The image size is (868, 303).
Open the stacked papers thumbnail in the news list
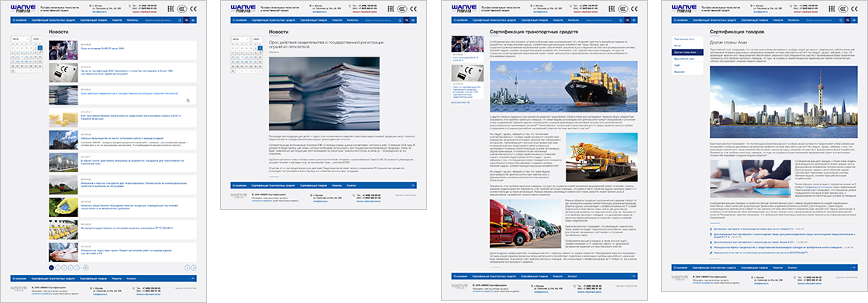(x=63, y=95)
